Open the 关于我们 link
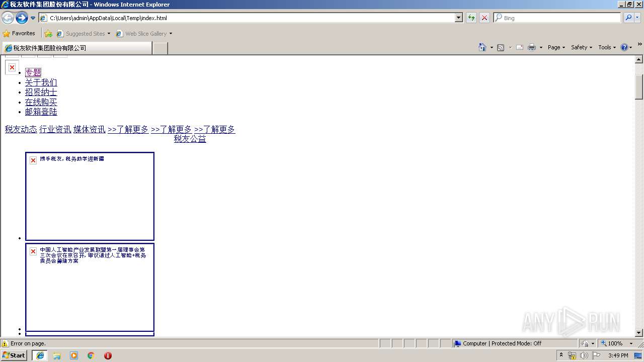Screen dimensions: 644x362 (41, 82)
